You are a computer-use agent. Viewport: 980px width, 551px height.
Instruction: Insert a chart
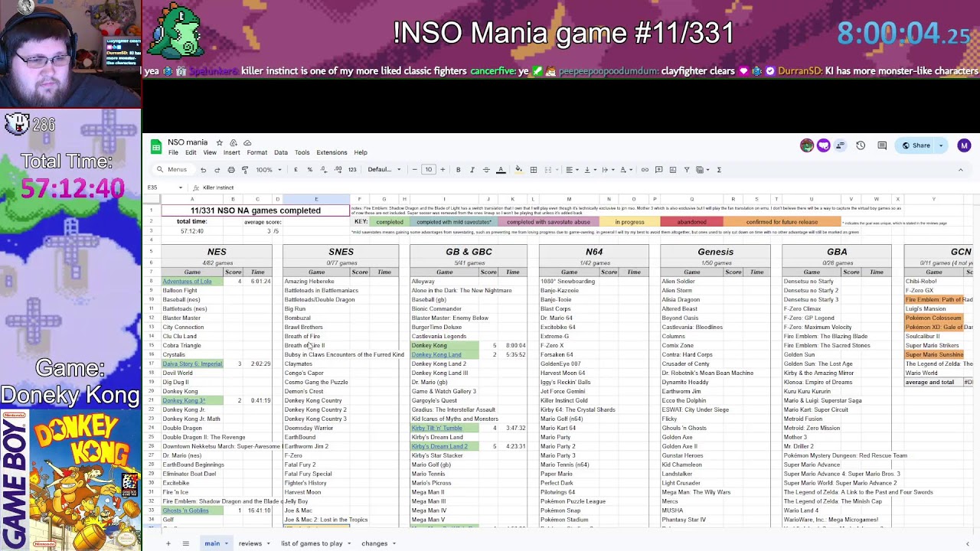point(672,170)
